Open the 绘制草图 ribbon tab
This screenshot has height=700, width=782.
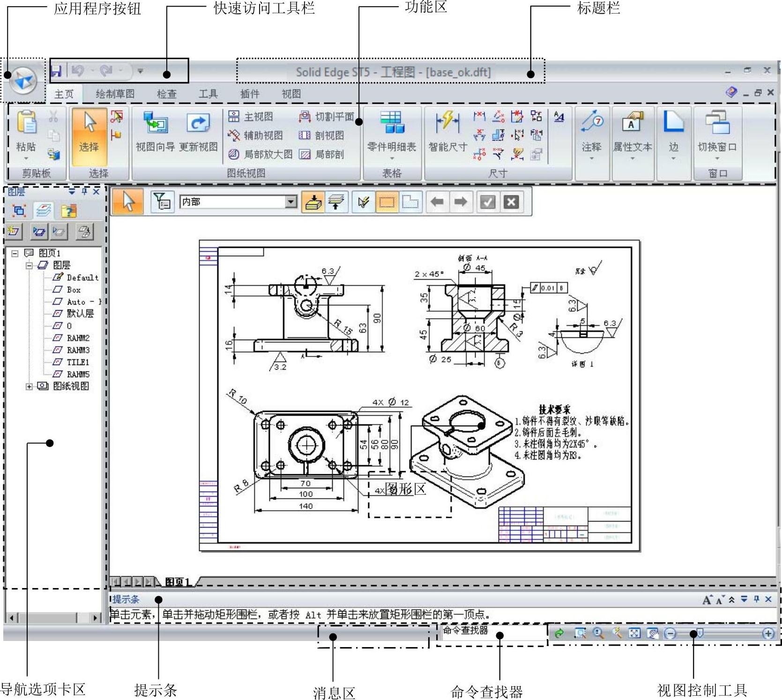click(x=115, y=94)
